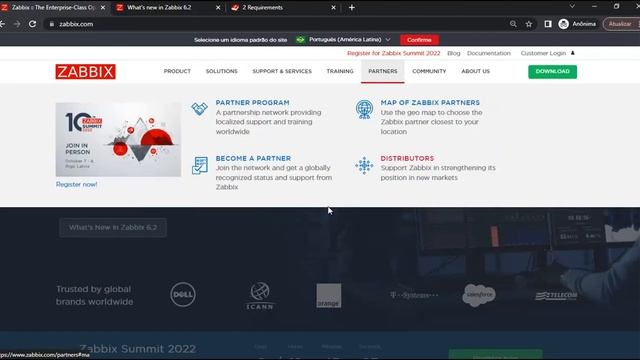This screenshot has height=360, width=640.
Task: Open the Blog link
Action: (x=453, y=53)
